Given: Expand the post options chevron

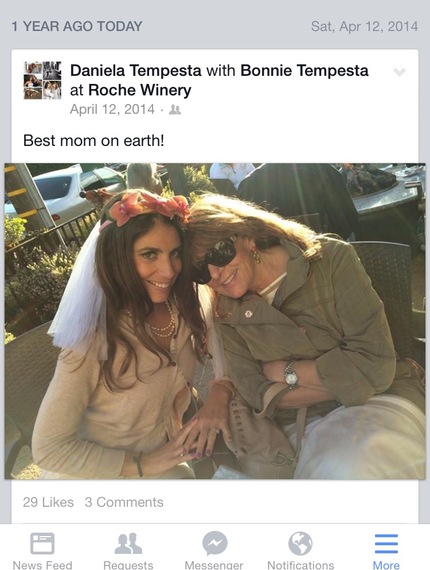Looking at the screenshot, I should (399, 72).
